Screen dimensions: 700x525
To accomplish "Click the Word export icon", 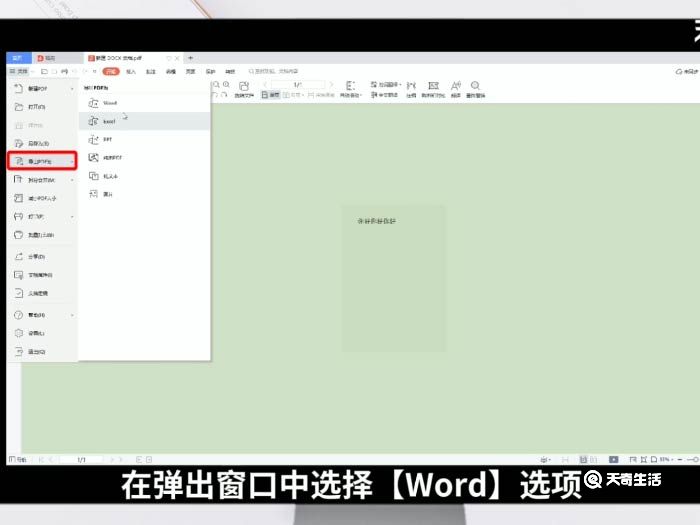I will tap(93, 103).
